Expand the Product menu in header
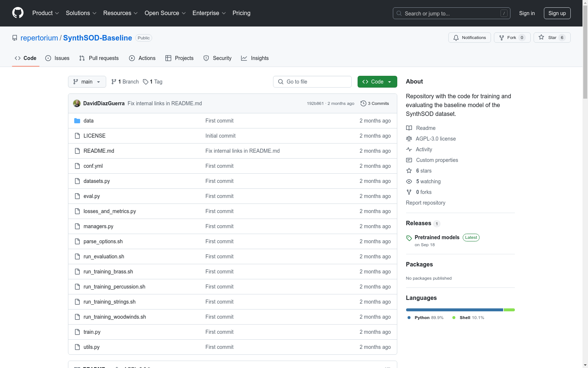The image size is (588, 368). pos(46,13)
